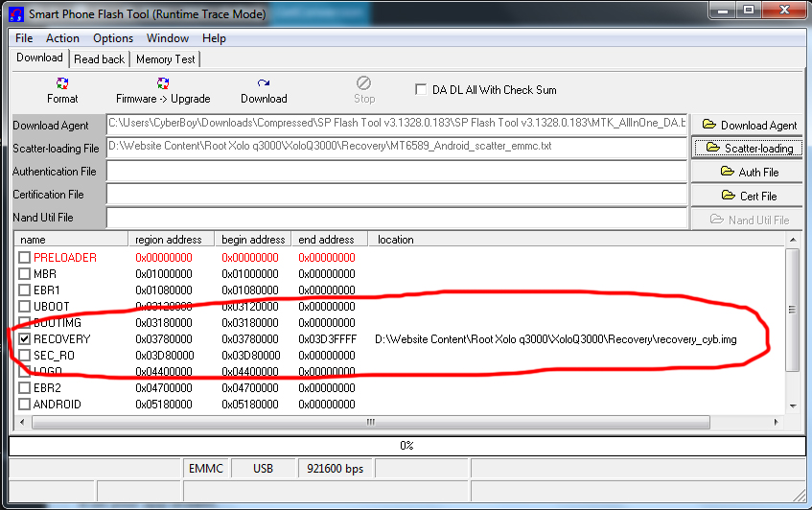Click the location column header
The image size is (812, 510).
point(576,240)
